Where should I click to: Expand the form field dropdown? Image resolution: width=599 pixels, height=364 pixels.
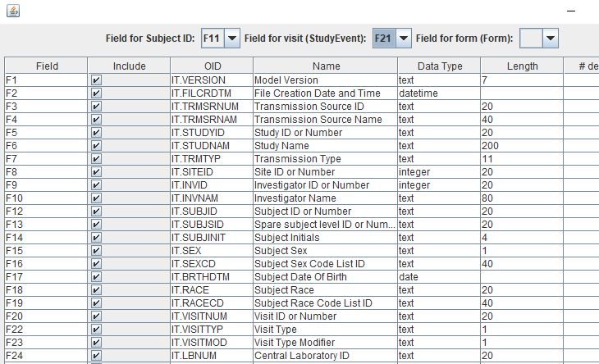(x=550, y=38)
